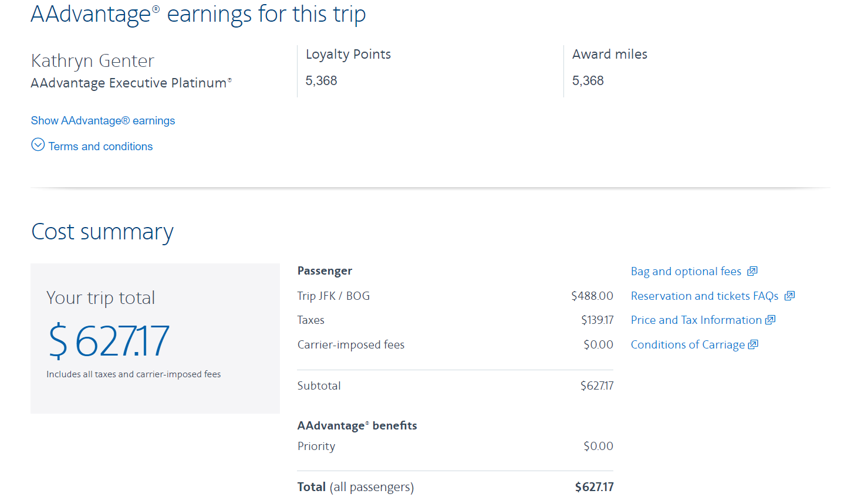Viewport: 861px width, 504px height.
Task: Click the passenger name Kathryn Genter
Action: tap(92, 60)
